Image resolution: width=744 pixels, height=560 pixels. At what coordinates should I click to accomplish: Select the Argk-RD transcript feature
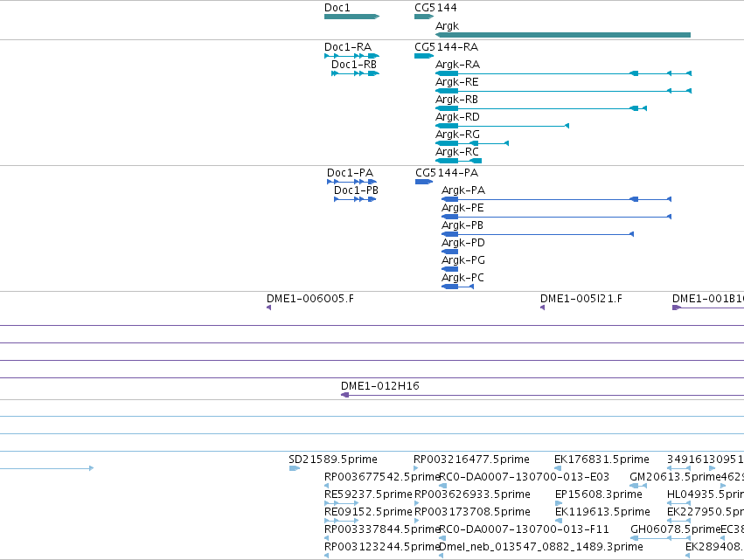[x=502, y=126]
